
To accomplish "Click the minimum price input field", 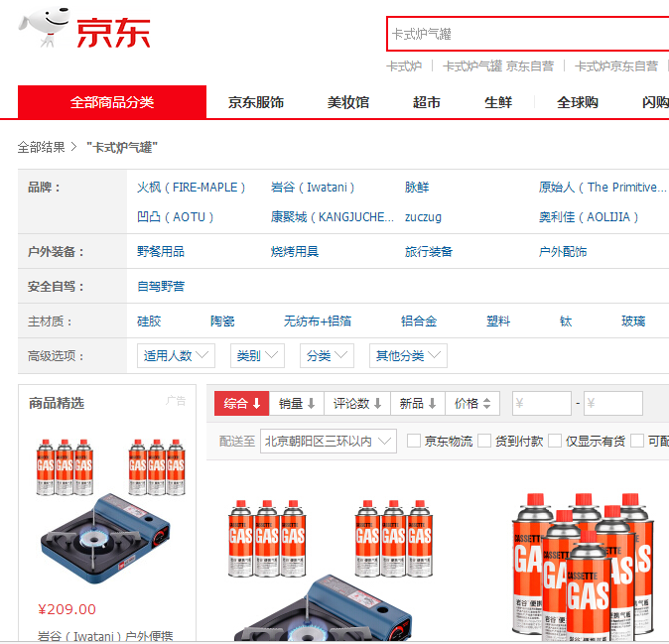I will coord(542,403).
